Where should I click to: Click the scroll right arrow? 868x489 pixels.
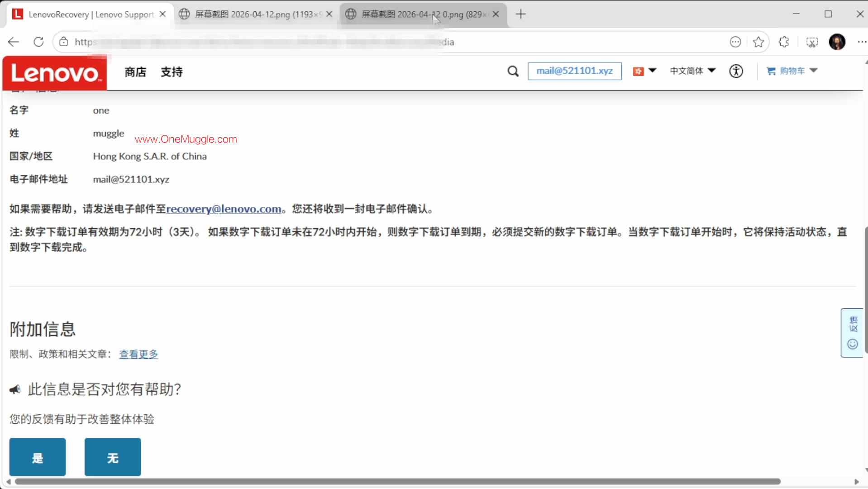856,482
